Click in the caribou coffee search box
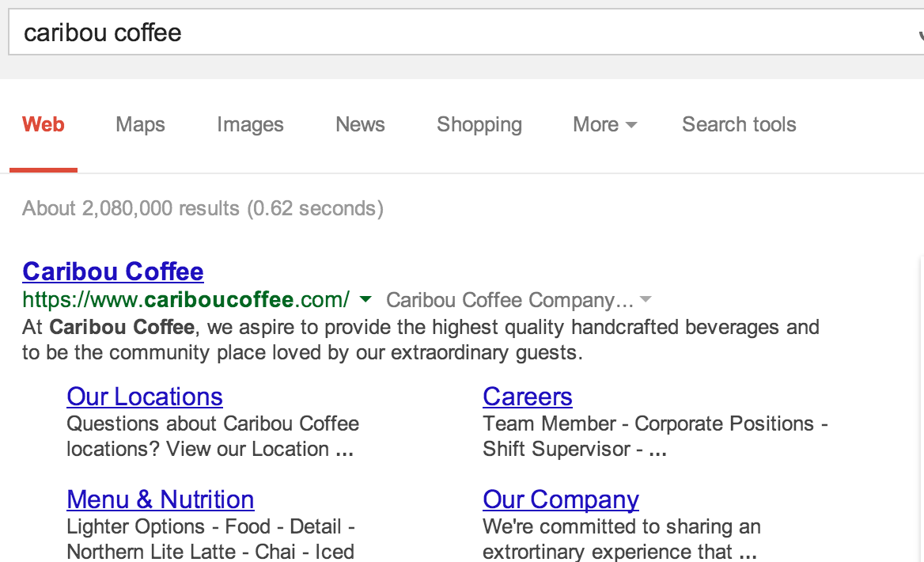924x562 pixels. click(465, 32)
